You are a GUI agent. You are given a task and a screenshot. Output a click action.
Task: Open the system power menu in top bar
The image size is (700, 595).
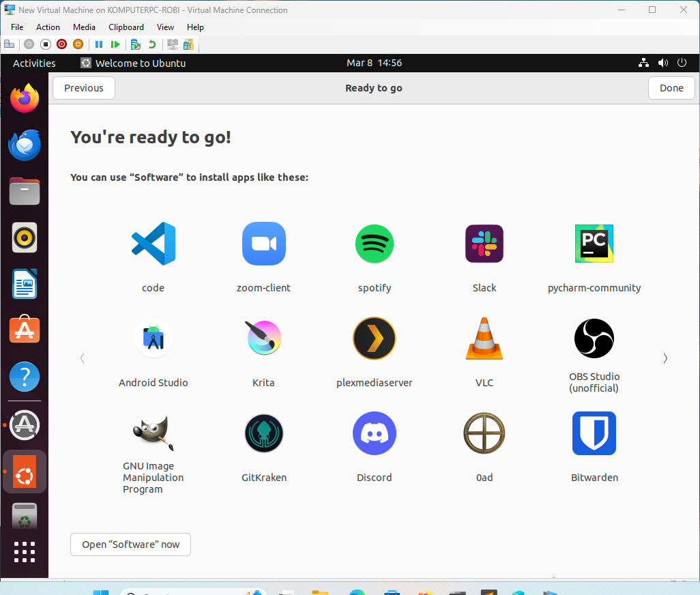(x=682, y=63)
